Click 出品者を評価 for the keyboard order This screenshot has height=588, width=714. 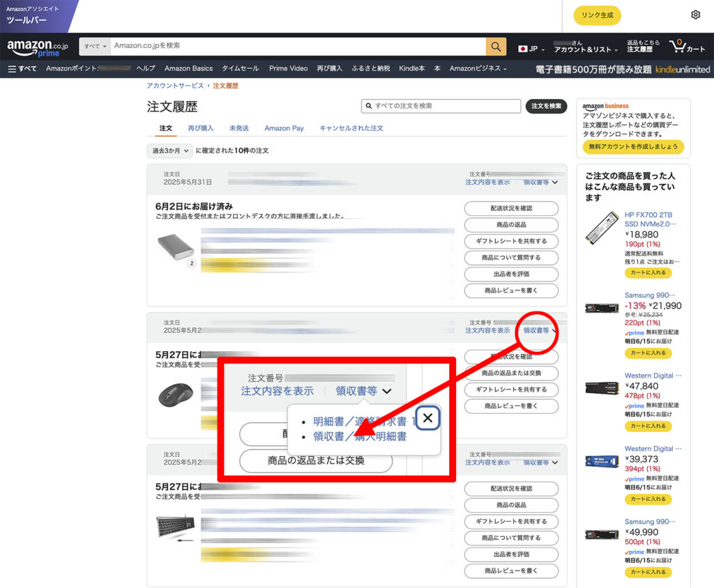tap(511, 555)
